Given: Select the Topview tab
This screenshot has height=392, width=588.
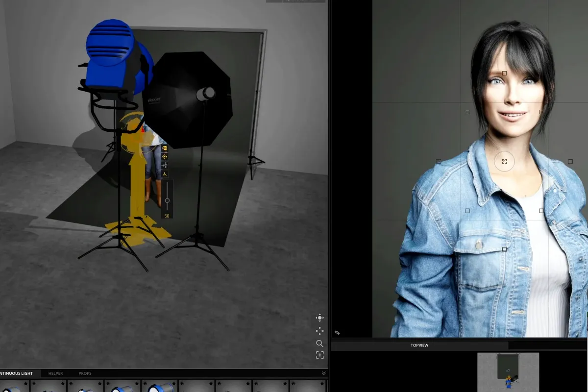Looking at the screenshot, I should pyautogui.click(x=419, y=345).
